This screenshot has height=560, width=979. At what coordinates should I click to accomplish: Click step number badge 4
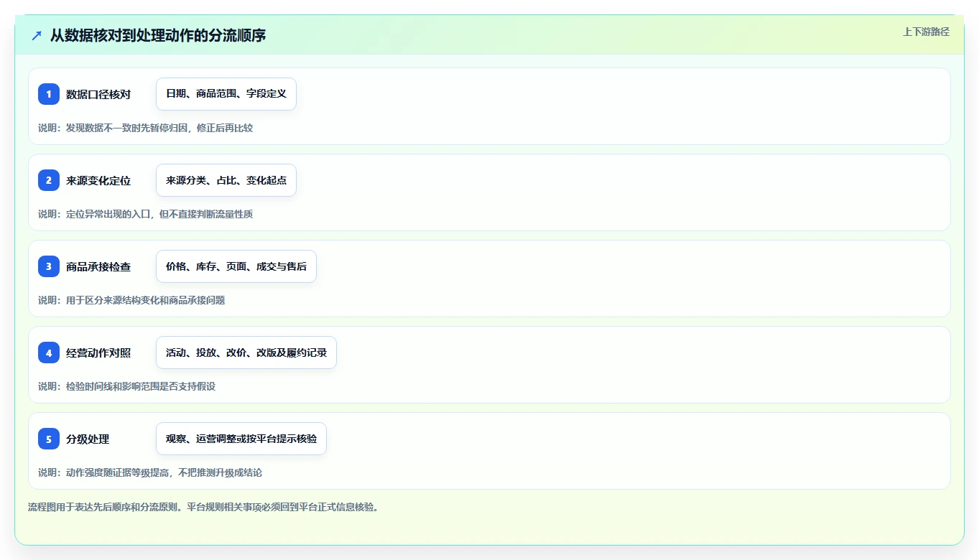tap(49, 353)
